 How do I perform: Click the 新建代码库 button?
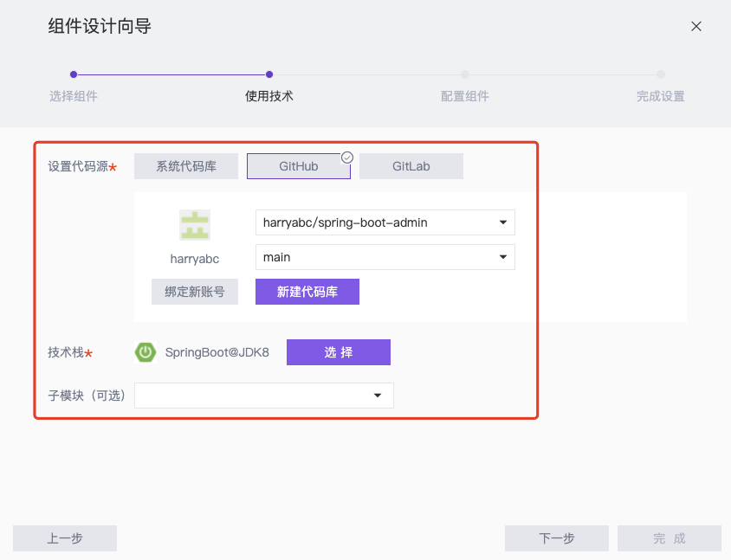[307, 292]
